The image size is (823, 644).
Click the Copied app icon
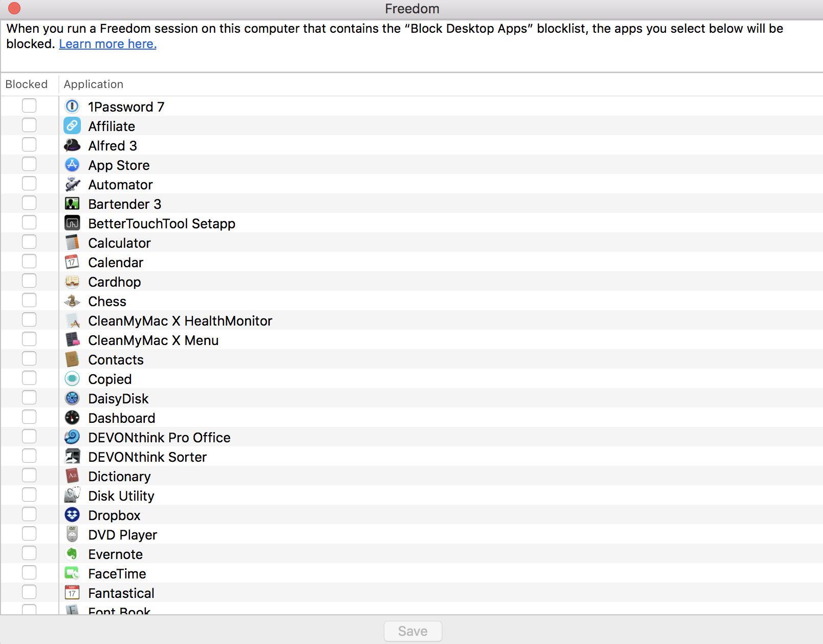coord(72,378)
